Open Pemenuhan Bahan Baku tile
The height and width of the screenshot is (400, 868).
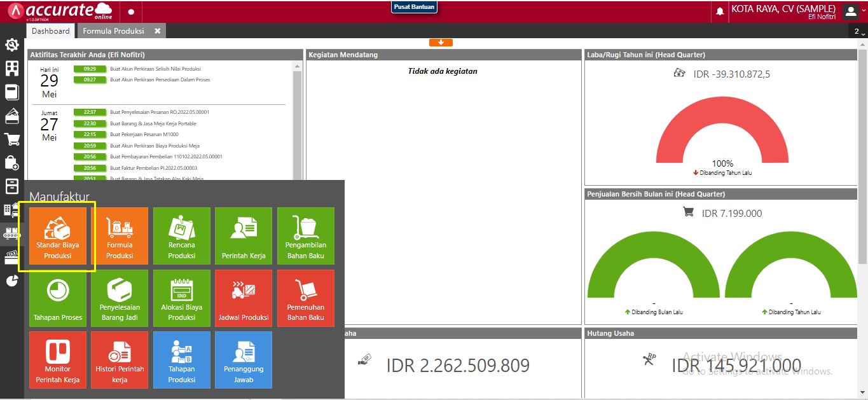click(x=306, y=298)
